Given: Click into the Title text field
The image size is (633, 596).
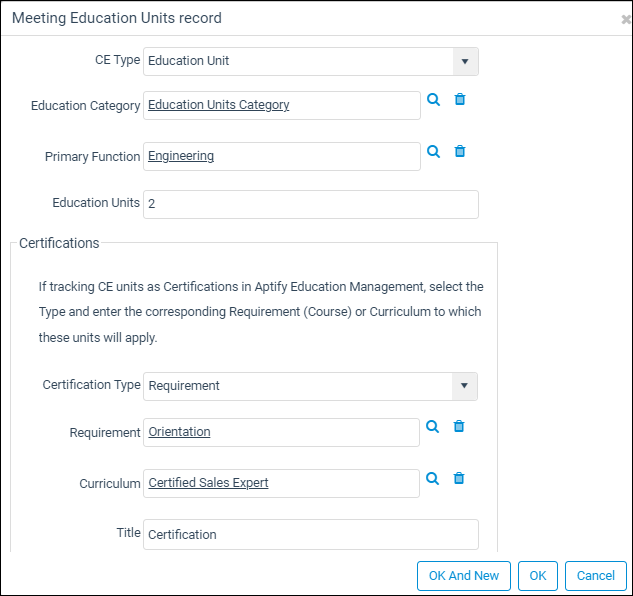Looking at the screenshot, I should point(311,534).
